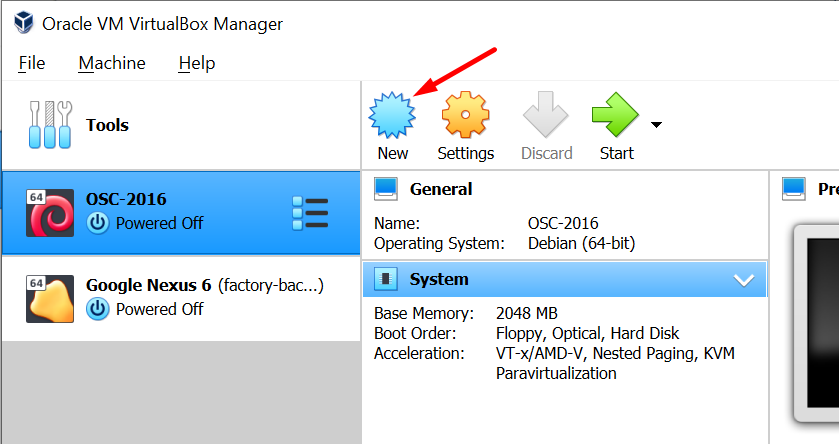Click Powered Off text under Google Nexus 6
839x444 pixels.
pos(159,309)
